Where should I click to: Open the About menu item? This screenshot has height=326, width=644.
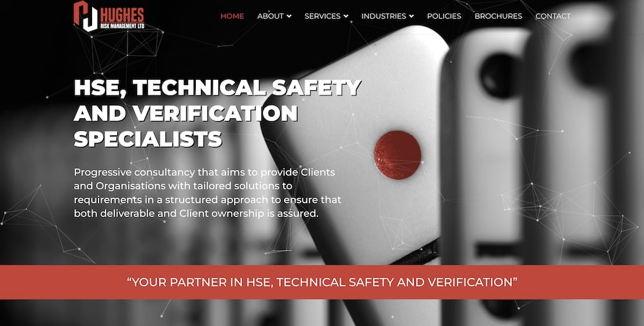(x=270, y=16)
